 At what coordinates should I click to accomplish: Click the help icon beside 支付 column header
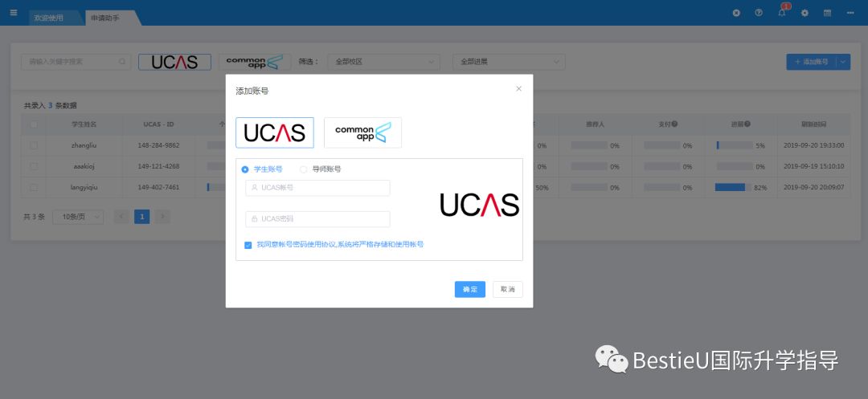click(x=675, y=124)
